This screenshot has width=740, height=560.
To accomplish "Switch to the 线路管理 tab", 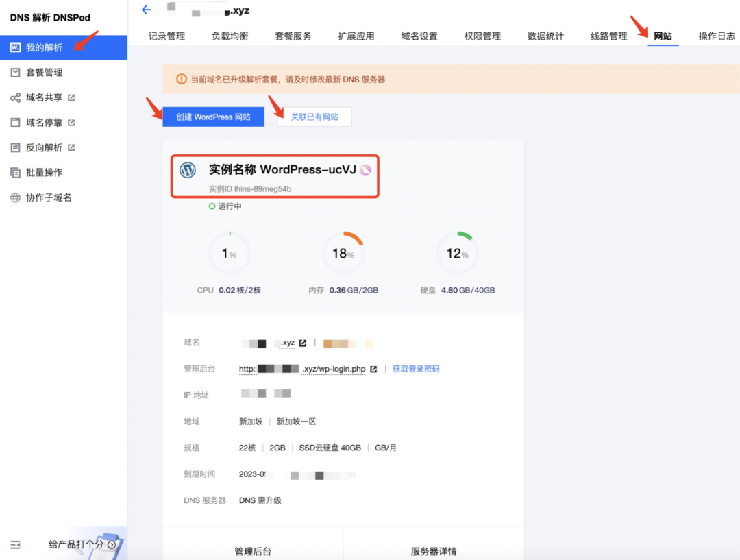I will [609, 36].
